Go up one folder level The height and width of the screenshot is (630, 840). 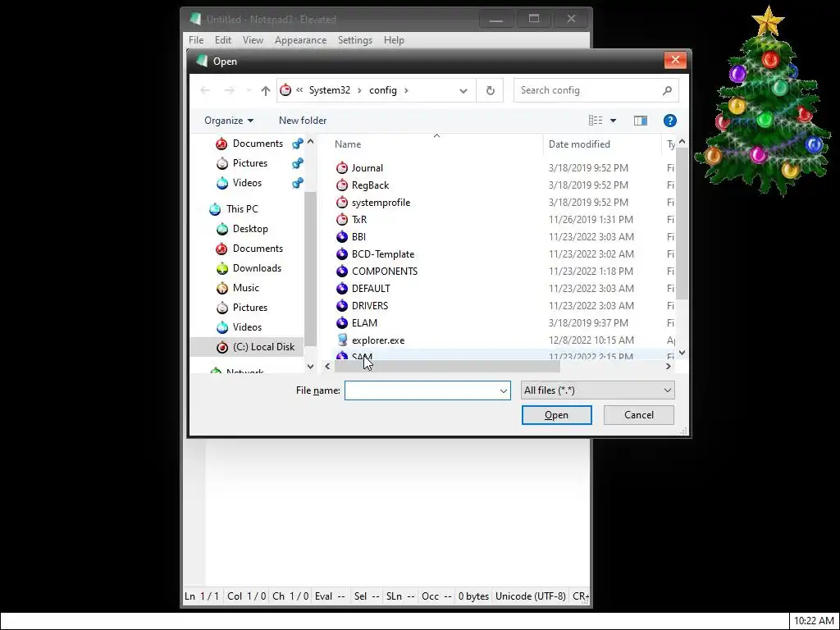tap(265, 90)
